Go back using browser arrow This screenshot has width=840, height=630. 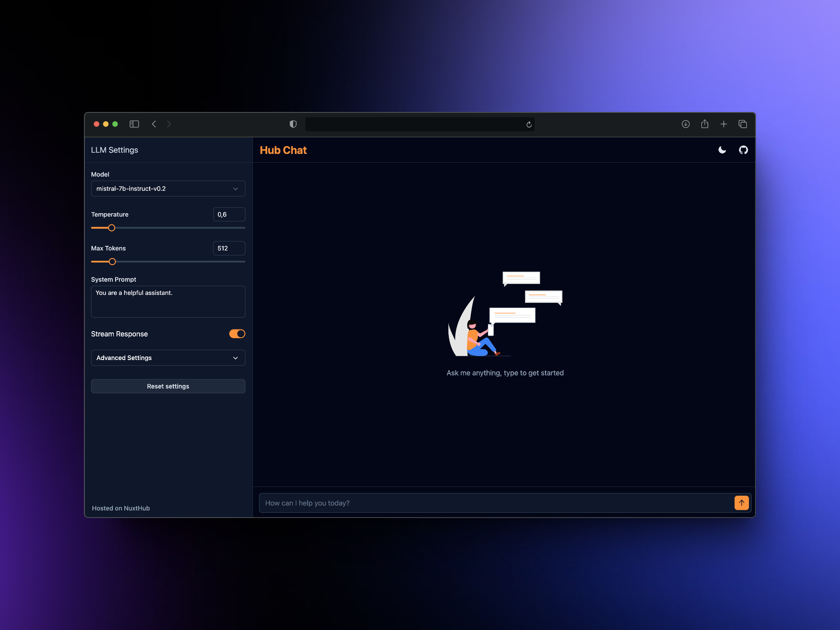[x=154, y=124]
